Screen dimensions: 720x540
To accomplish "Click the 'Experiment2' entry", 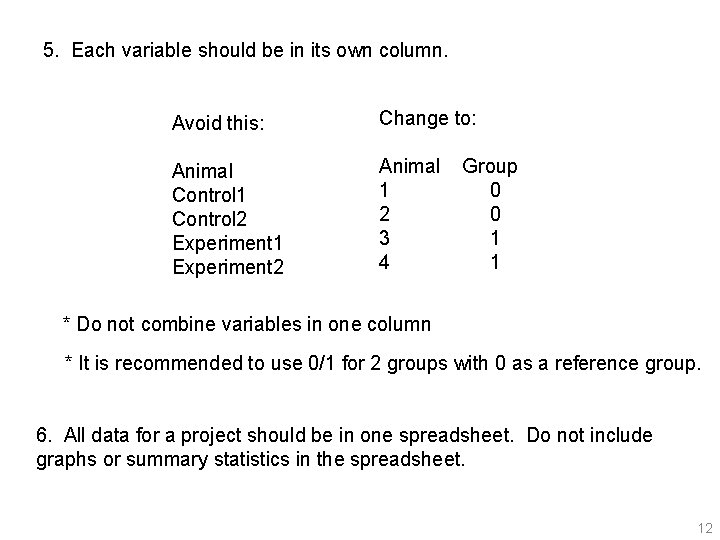I will [228, 267].
